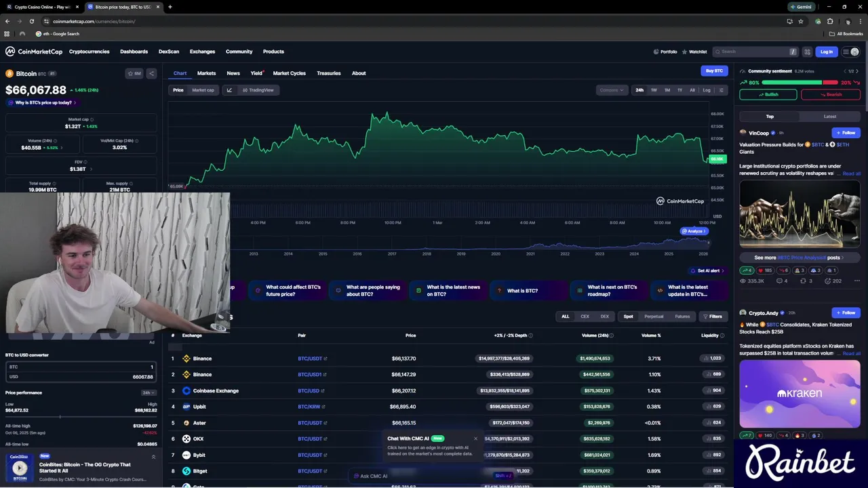Open the Filters dropdown for markets

pos(712,317)
